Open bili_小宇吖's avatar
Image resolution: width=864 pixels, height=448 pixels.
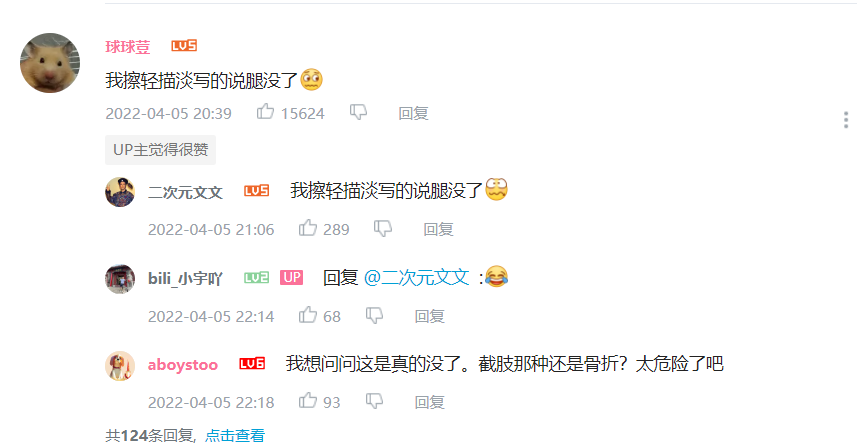120,279
